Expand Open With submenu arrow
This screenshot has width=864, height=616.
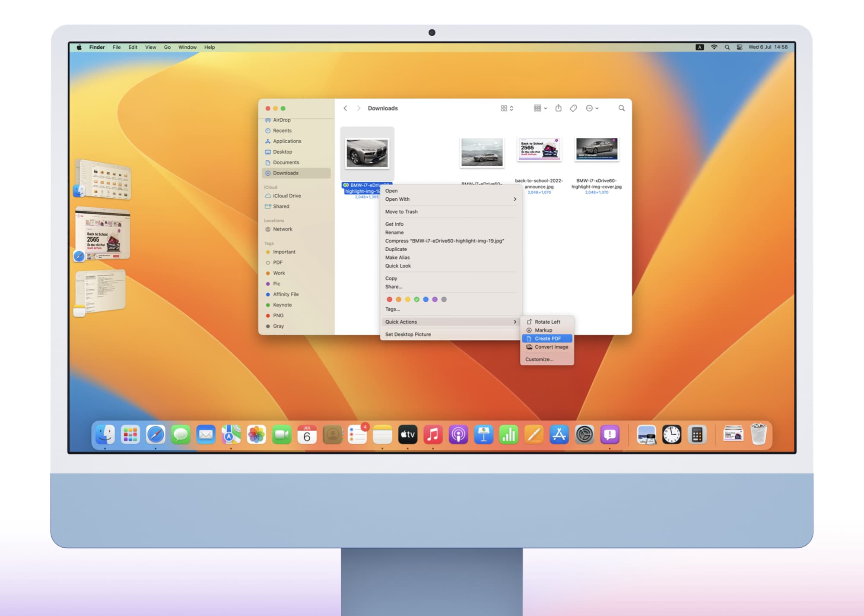(515, 199)
